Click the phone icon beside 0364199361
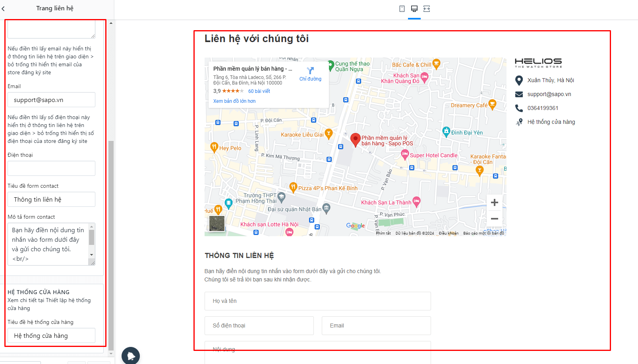Viewport: 638px width, 364px height. tap(519, 108)
